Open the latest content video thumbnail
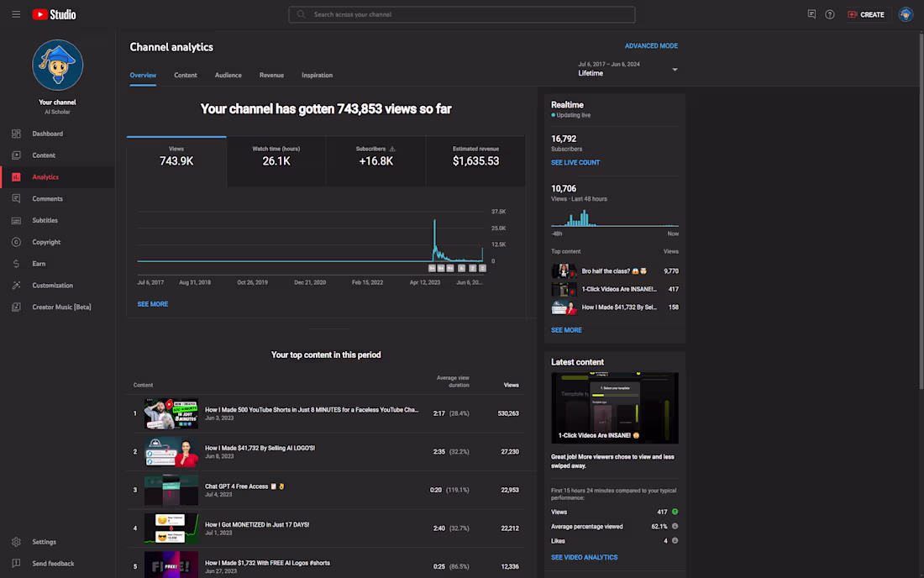 click(x=614, y=407)
